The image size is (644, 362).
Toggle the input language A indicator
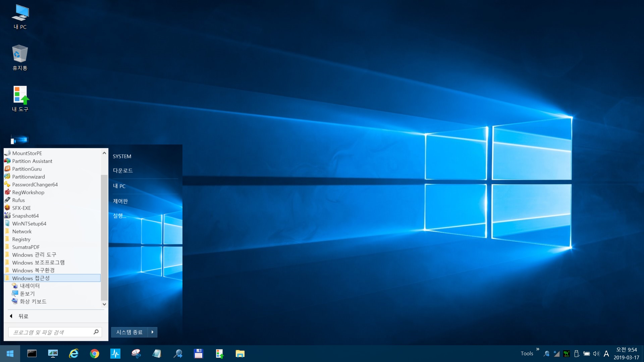point(606,354)
